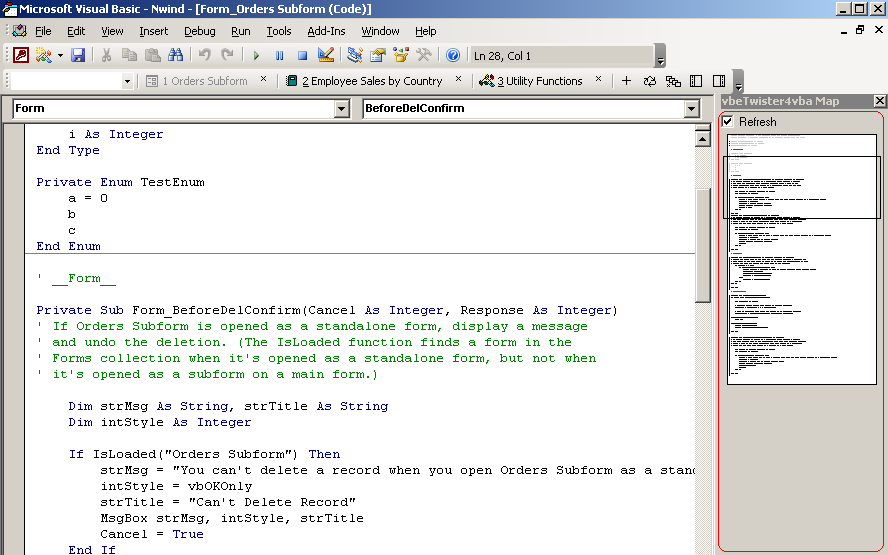
Task: Open the View menu
Action: coord(112,31)
